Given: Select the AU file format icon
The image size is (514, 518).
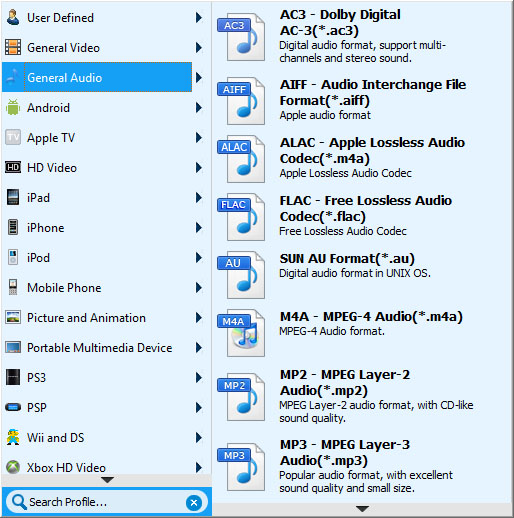Looking at the screenshot, I should point(241,275).
